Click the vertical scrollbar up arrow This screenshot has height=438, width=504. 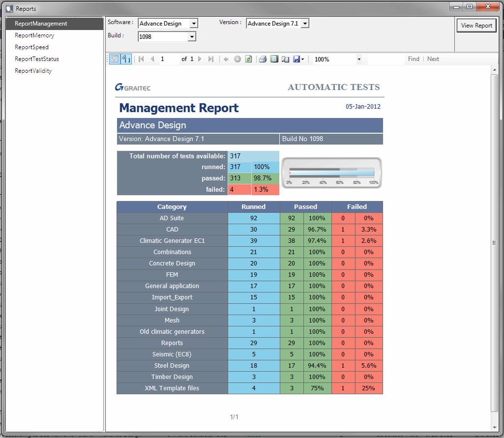494,69
